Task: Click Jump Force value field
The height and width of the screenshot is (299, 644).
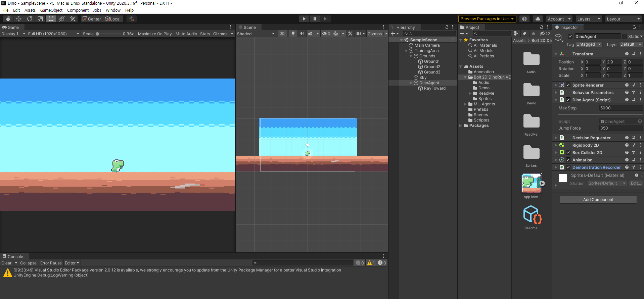Action: click(621, 128)
